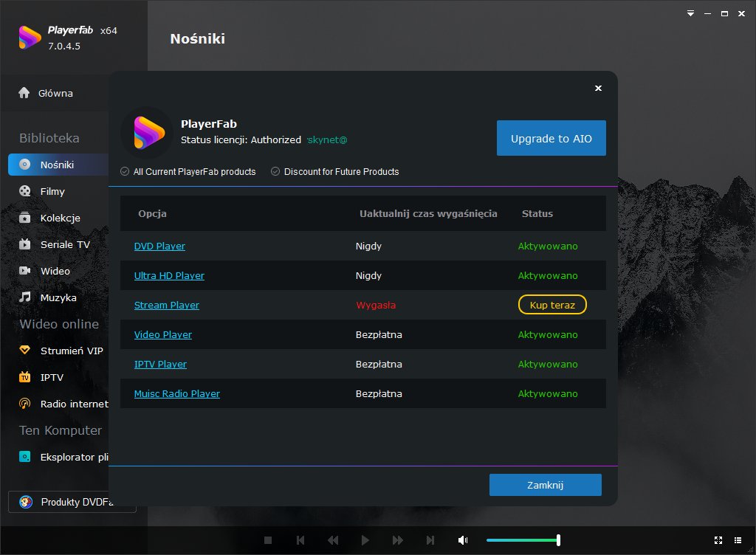Click the Nośniki page heading
Screen dimensions: 756x555
pyautogui.click(x=198, y=38)
